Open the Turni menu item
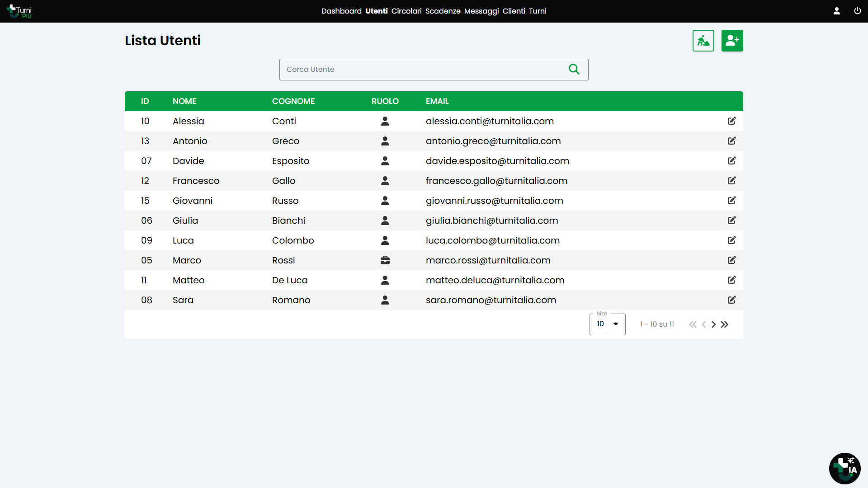This screenshot has width=868, height=488. click(538, 11)
